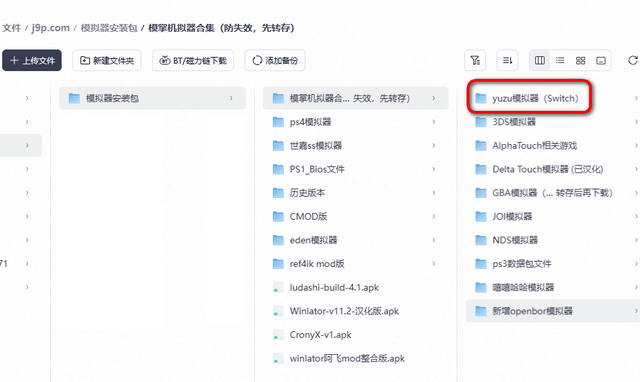Go to 文件 root in breadcrumb

pos(11,28)
